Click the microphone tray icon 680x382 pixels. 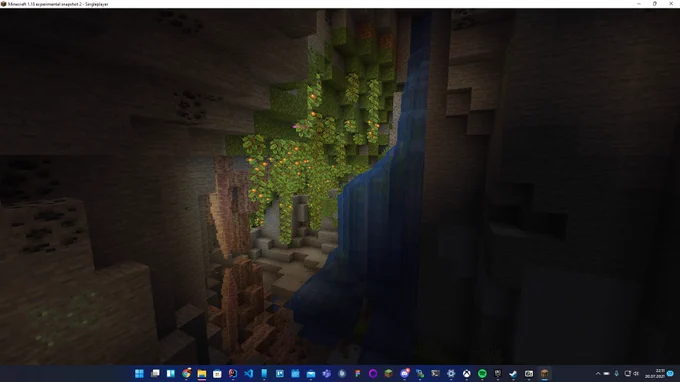(x=617, y=373)
